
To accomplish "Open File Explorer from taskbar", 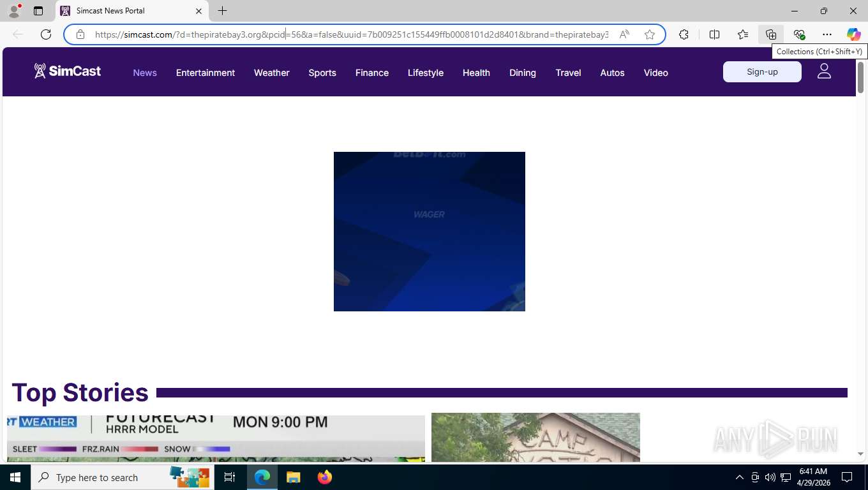I will (x=293, y=477).
